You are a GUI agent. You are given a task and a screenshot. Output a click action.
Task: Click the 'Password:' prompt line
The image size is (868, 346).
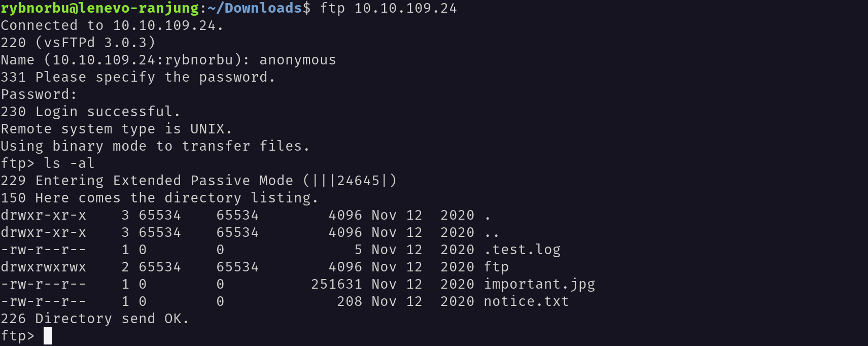click(39, 95)
